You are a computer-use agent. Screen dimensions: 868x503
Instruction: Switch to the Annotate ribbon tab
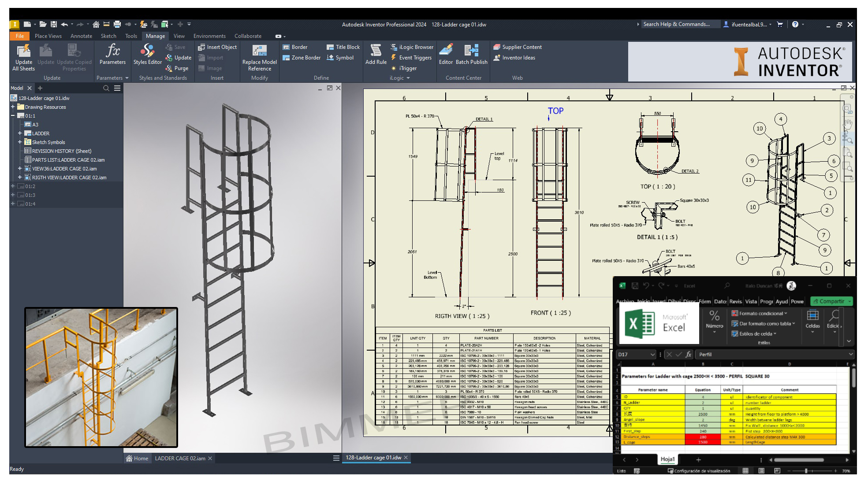click(81, 36)
